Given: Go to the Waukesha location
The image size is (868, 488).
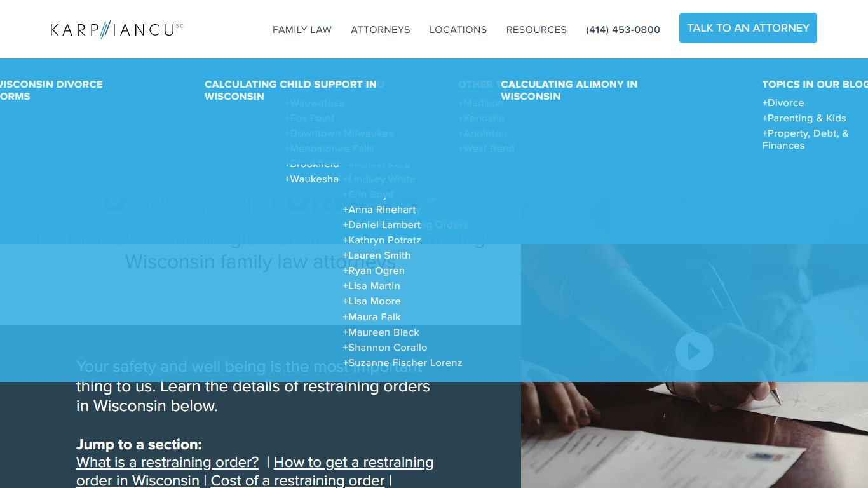Looking at the screenshot, I should (x=311, y=179).
